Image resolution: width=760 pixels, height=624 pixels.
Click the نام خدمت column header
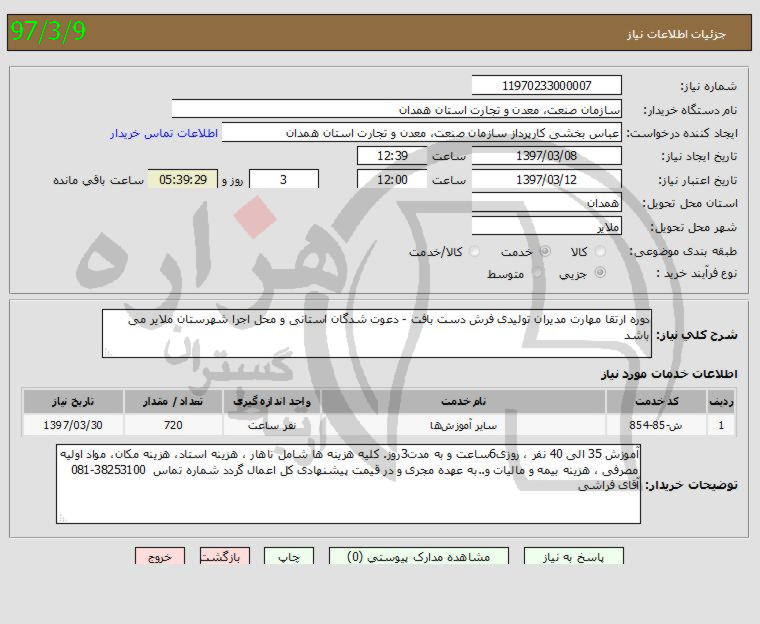click(x=464, y=401)
